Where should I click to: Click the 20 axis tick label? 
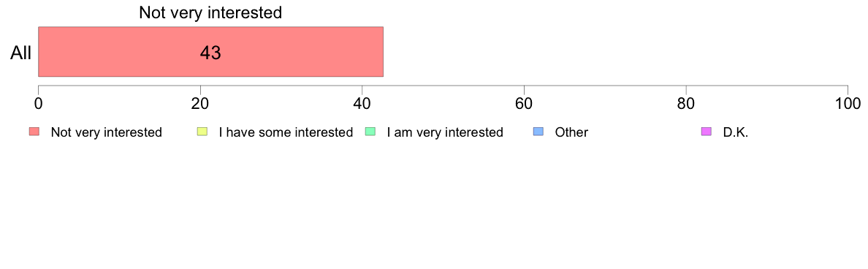point(200,103)
